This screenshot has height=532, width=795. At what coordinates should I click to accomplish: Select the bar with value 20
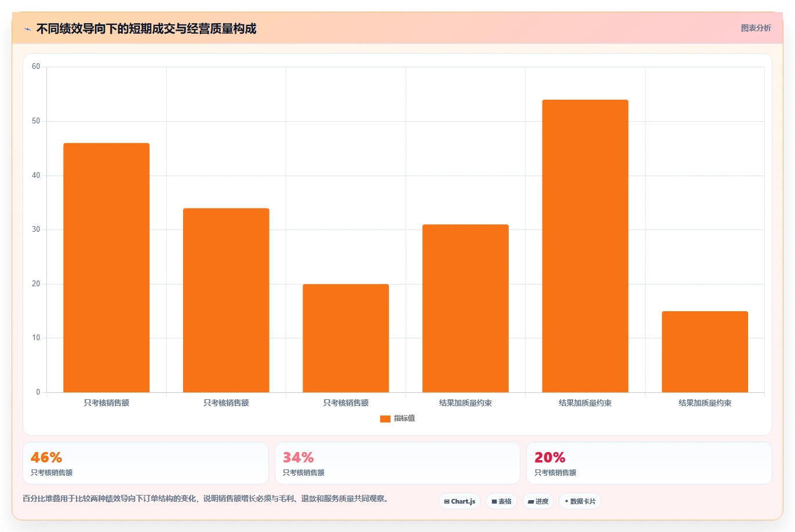coord(346,338)
